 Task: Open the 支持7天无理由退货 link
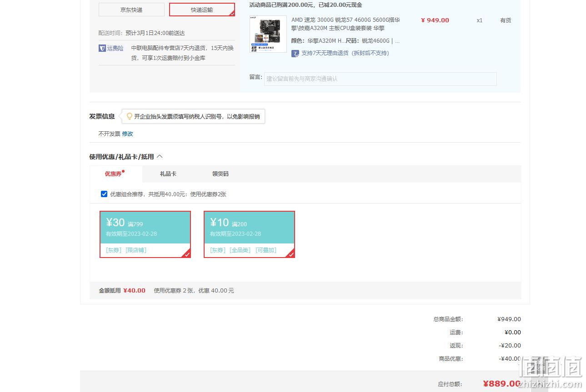pyautogui.click(x=346, y=53)
